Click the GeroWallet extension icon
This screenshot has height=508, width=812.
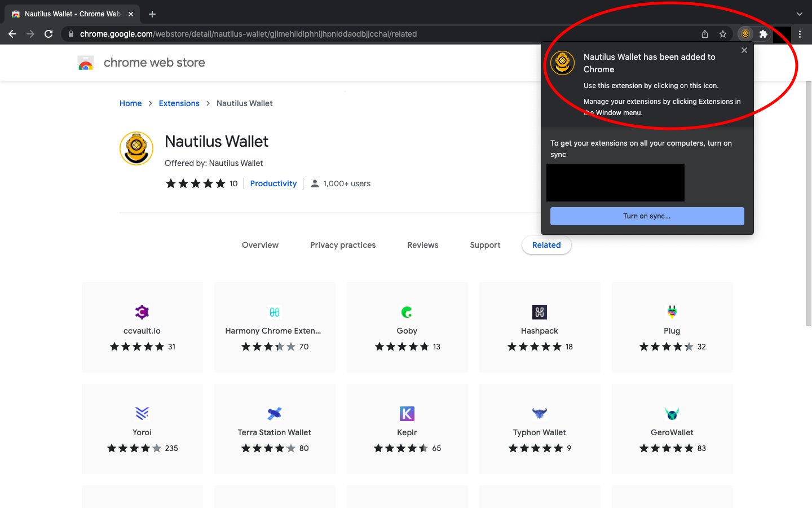(x=672, y=414)
